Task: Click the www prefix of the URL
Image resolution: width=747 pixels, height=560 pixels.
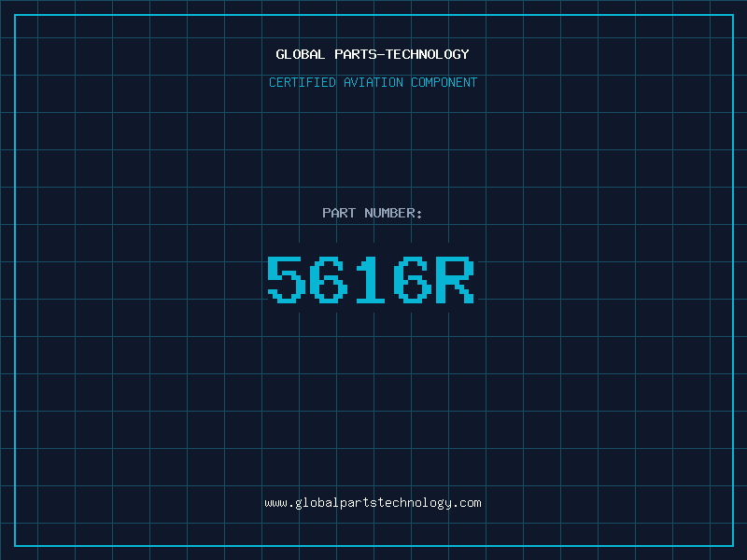Action: pos(275,503)
